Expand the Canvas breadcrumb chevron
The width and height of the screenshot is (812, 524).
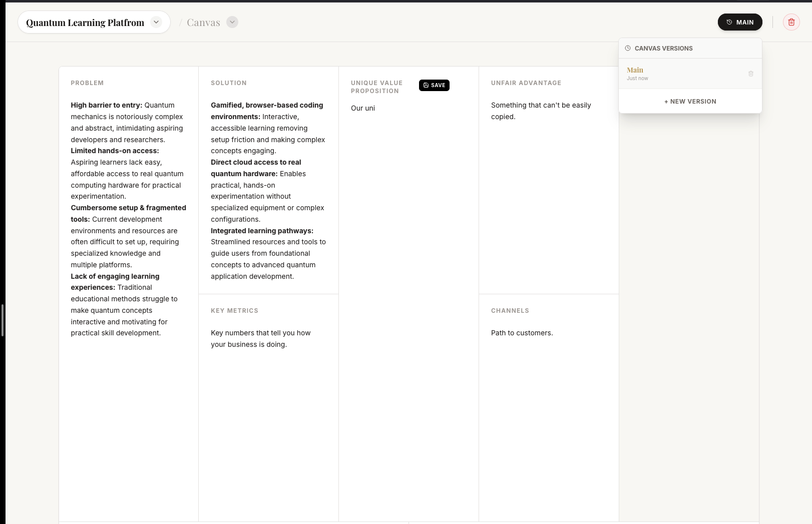pos(231,22)
